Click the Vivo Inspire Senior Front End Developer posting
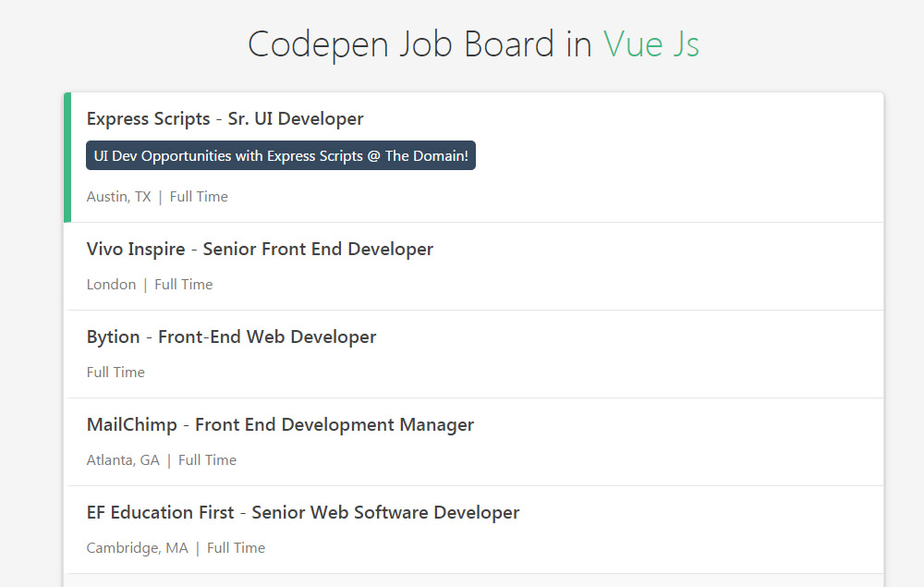The width and height of the screenshot is (924, 587). (260, 249)
